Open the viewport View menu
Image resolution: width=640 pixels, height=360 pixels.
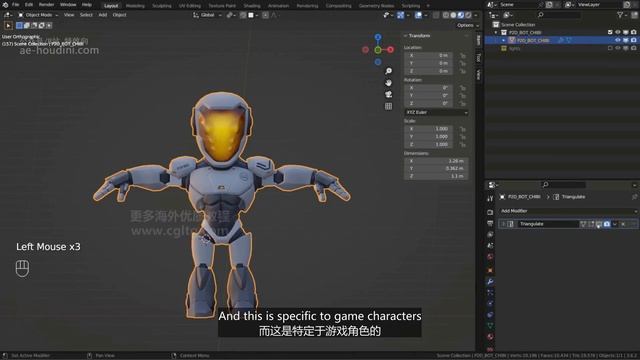tap(69, 15)
